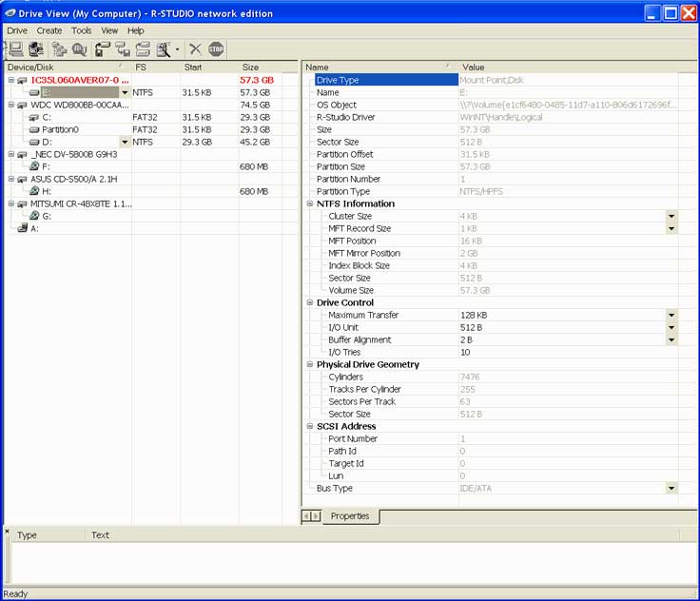Click the R-Studio title bar app icon
700x601 pixels.
pyautogui.click(x=10, y=13)
